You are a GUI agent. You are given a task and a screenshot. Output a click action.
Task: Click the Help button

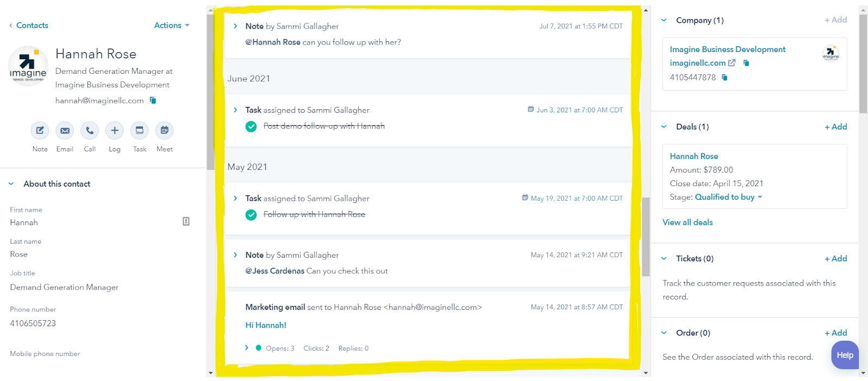pyautogui.click(x=845, y=355)
